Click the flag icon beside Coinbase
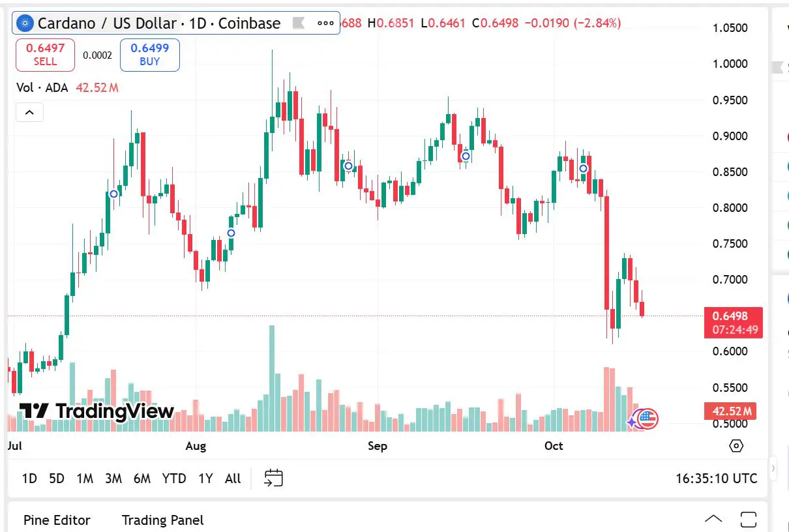Screen dimensions: 789x532 coord(299,23)
